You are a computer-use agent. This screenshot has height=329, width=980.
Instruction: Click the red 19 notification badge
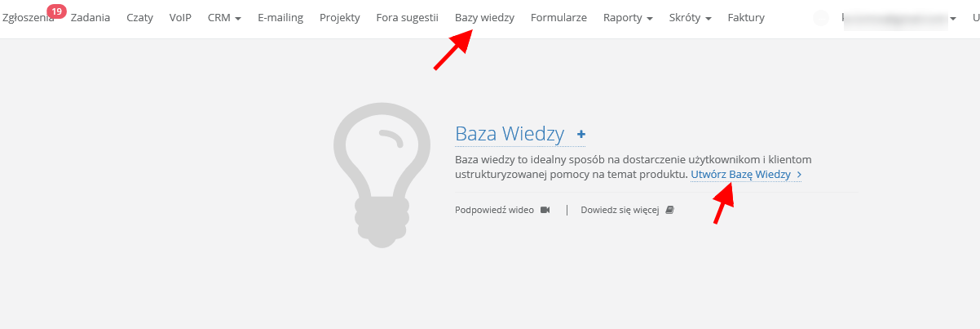pyautogui.click(x=56, y=11)
